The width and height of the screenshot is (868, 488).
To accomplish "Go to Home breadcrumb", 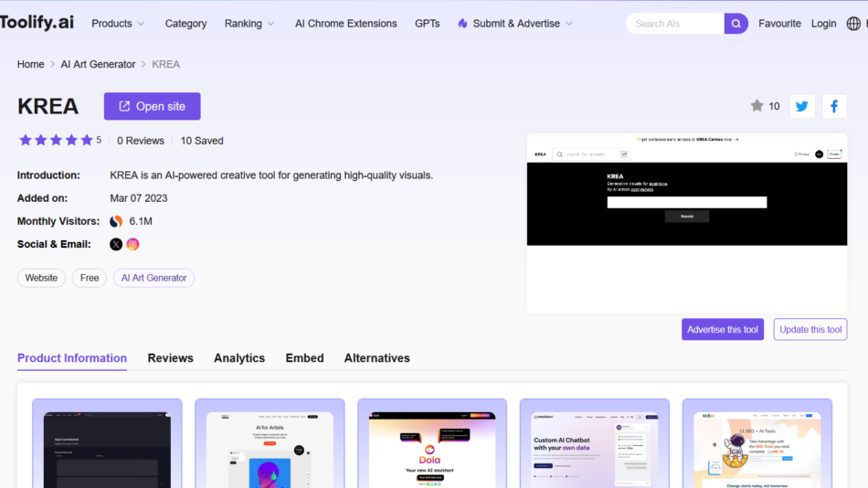I will pos(30,64).
